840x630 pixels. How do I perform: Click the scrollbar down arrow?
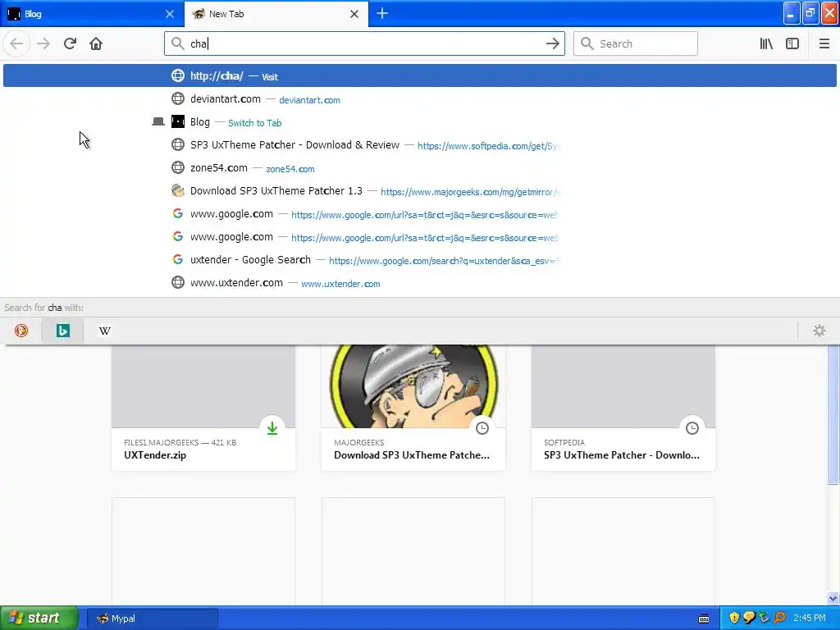point(833,598)
